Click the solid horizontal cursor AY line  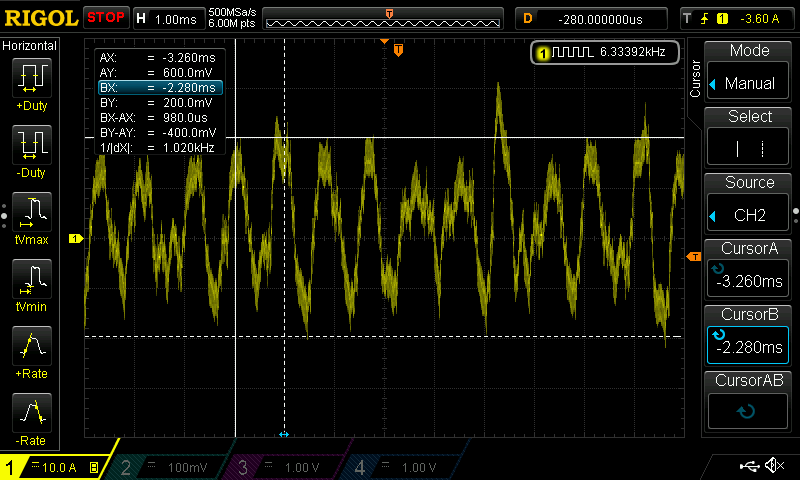point(454,137)
